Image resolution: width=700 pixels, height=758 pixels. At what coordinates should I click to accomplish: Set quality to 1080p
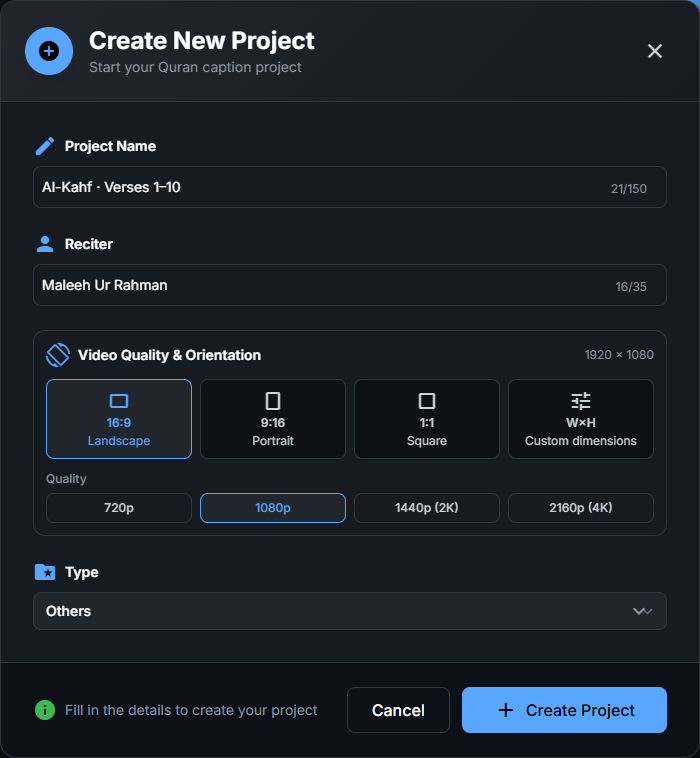tap(273, 508)
